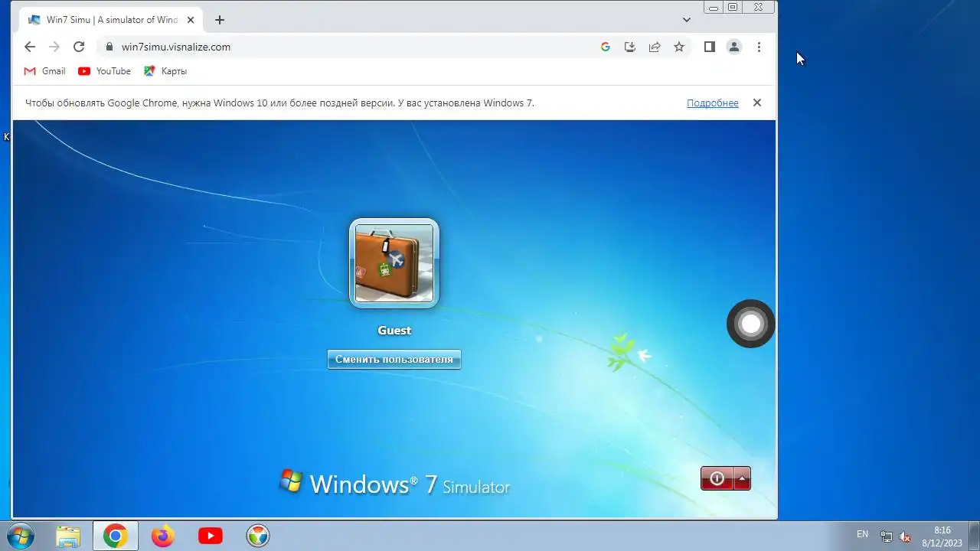
Task: Dismiss the Chrome update notification bar
Action: click(x=757, y=103)
